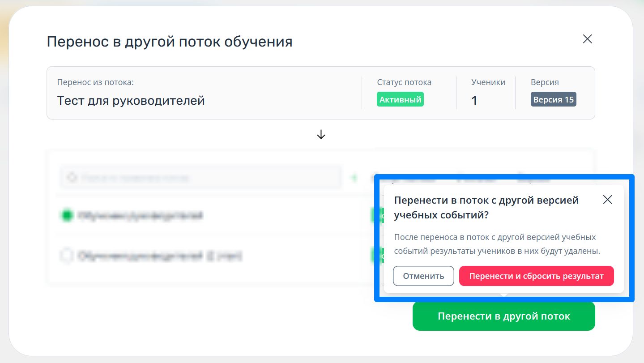Click the Ученики label in the header card
Image resolution: width=644 pixels, height=363 pixels.
tap(488, 82)
